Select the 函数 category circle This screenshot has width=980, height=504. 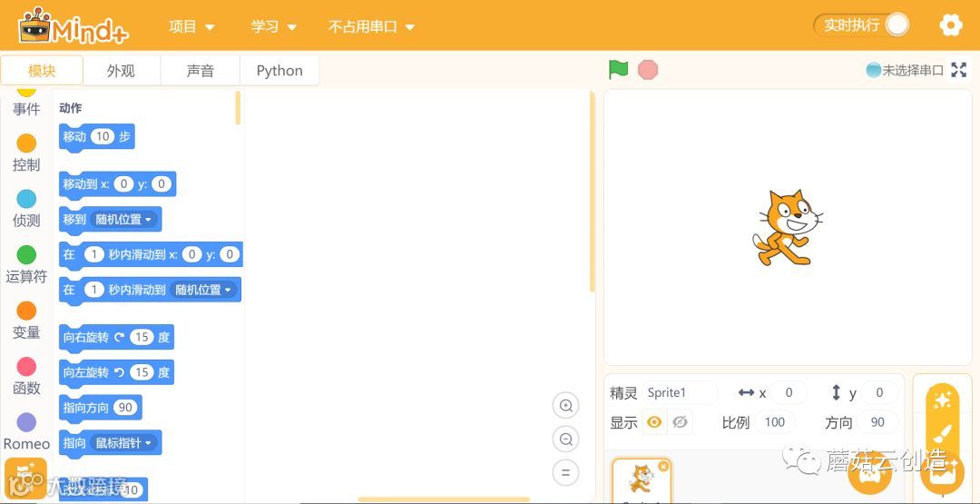26,367
